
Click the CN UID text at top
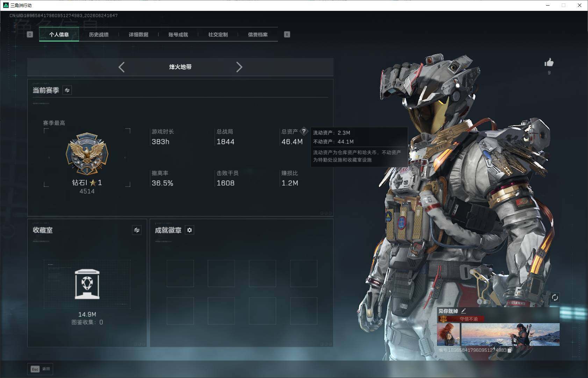pyautogui.click(x=63, y=15)
